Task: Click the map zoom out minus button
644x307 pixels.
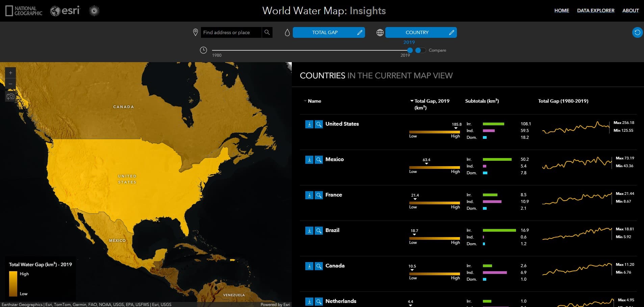Action: 10,84
